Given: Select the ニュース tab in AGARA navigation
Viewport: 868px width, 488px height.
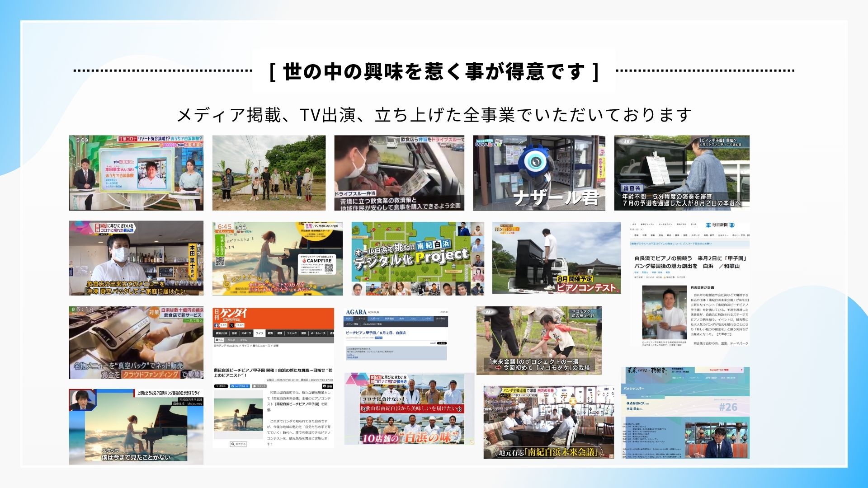Looking at the screenshot, I should coord(360,319).
